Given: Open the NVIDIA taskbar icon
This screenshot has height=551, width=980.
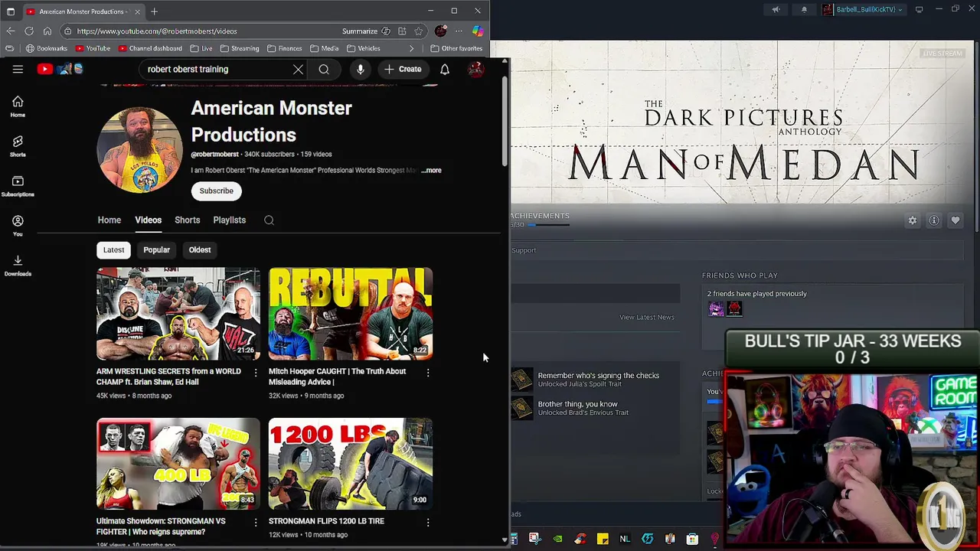Looking at the screenshot, I should point(557,539).
